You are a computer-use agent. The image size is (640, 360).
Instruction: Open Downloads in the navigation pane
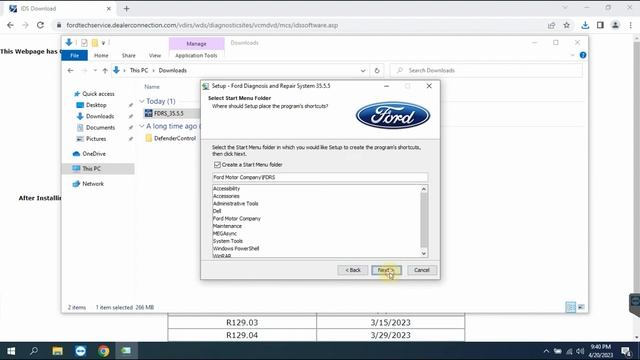click(100, 116)
